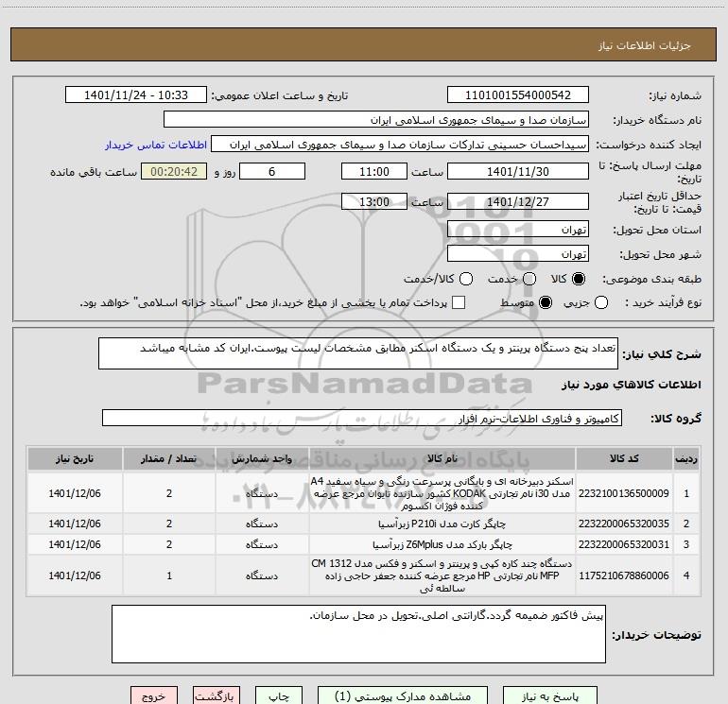Click the نام کالا column header
The image size is (728, 704).
click(442, 458)
